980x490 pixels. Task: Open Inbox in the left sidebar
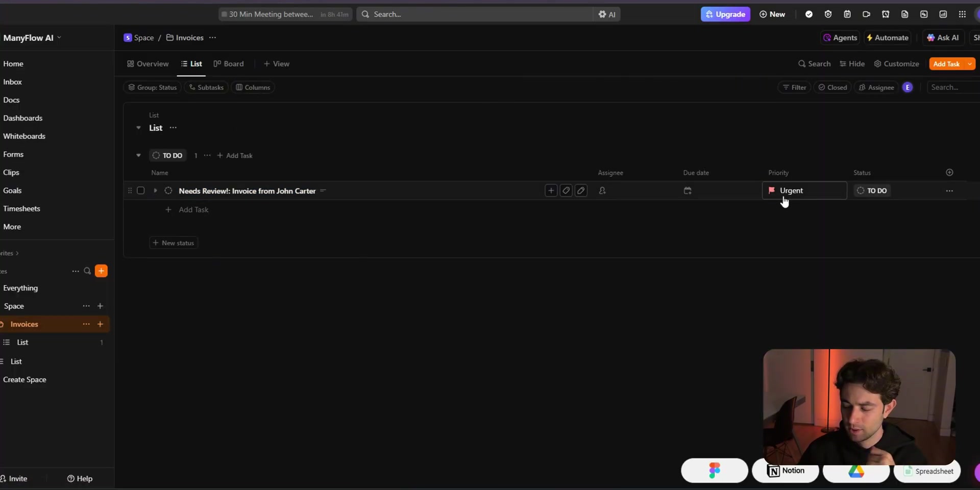pos(12,82)
